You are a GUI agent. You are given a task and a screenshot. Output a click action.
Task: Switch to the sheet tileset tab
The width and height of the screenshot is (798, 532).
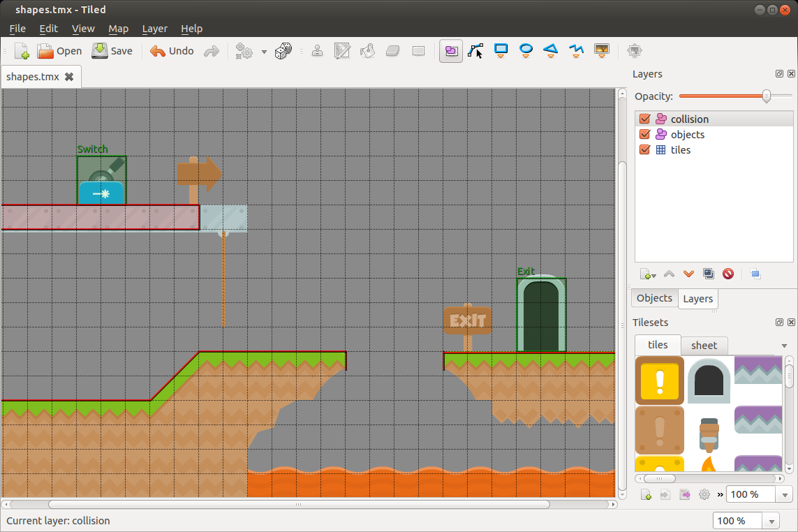tap(704, 345)
